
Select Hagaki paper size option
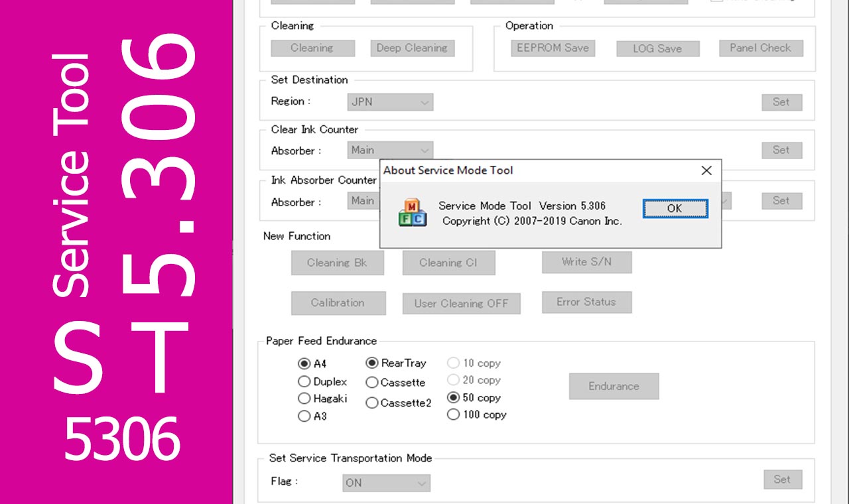(304, 399)
